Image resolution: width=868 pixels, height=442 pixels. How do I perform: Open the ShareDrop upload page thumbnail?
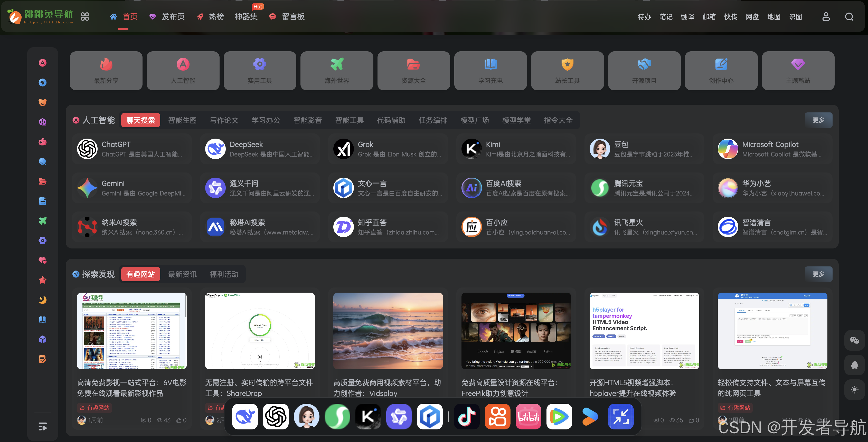(260, 331)
